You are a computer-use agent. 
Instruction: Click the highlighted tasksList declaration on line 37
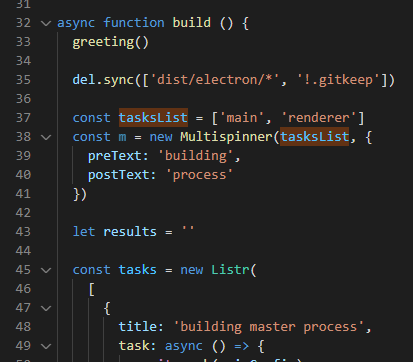click(153, 118)
